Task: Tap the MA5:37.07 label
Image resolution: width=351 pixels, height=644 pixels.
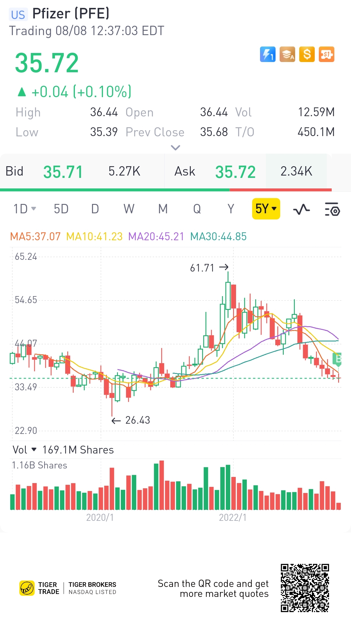Action: coord(35,236)
